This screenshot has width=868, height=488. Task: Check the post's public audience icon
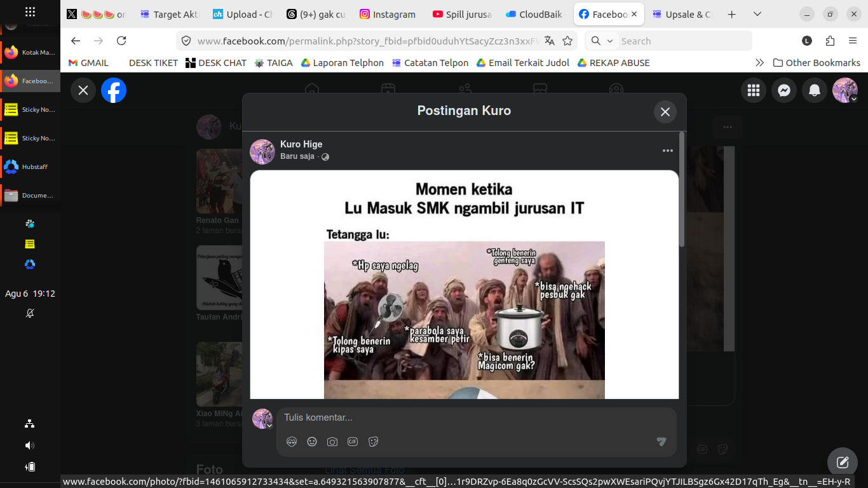pyautogui.click(x=325, y=157)
